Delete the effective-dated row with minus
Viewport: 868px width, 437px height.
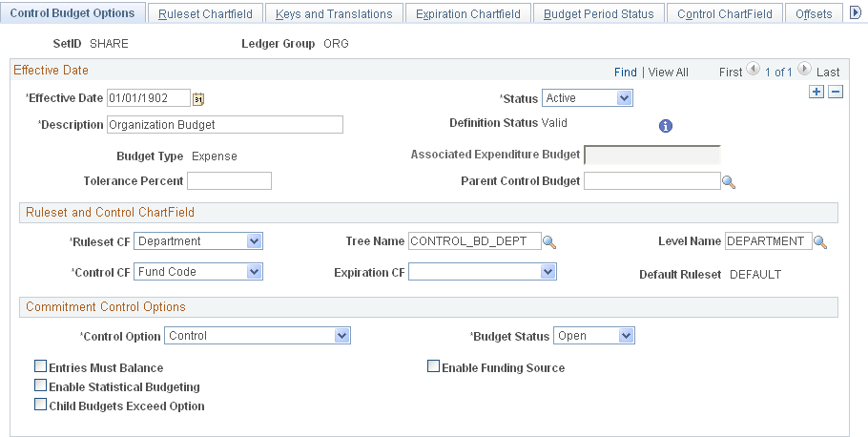(836, 92)
